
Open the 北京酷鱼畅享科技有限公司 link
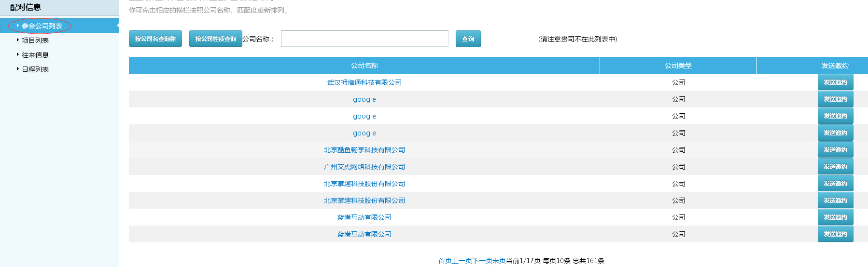[364, 150]
